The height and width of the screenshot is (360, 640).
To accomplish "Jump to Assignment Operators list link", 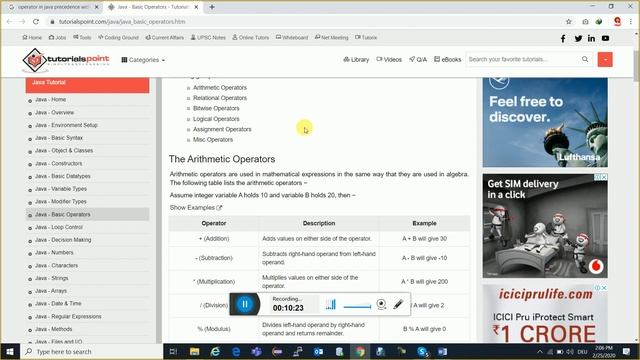I will click(222, 129).
